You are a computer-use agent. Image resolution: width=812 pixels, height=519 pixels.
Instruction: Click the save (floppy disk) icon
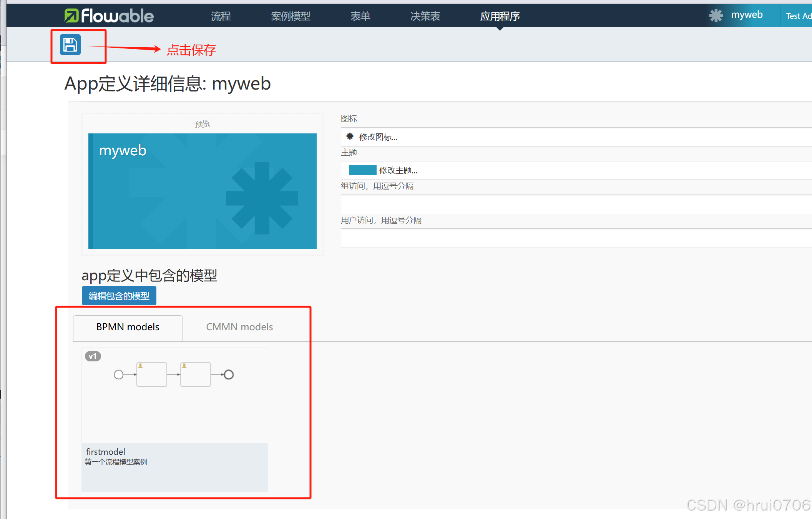pyautogui.click(x=71, y=44)
